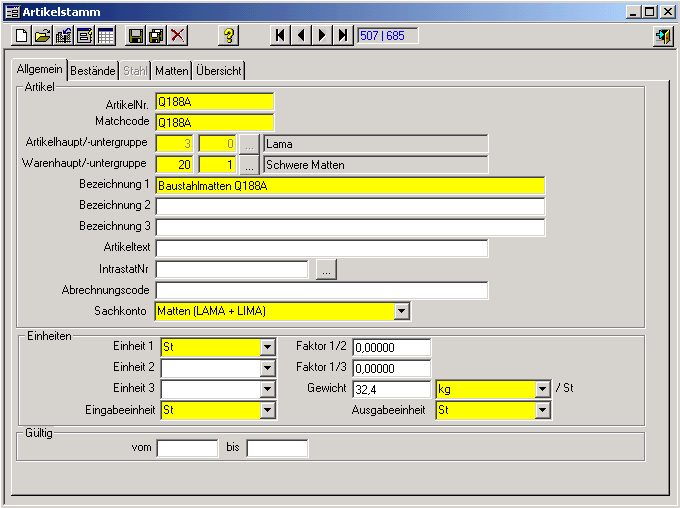The height and width of the screenshot is (508, 680).
Task: Open the Einheit 1 dropdown
Action: tap(267, 348)
